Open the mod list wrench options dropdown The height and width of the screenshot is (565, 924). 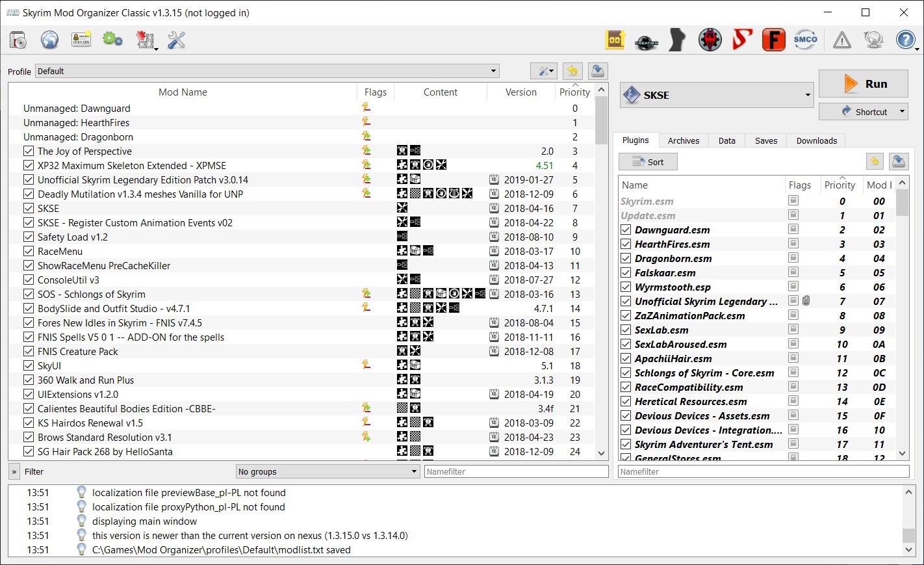(x=544, y=72)
